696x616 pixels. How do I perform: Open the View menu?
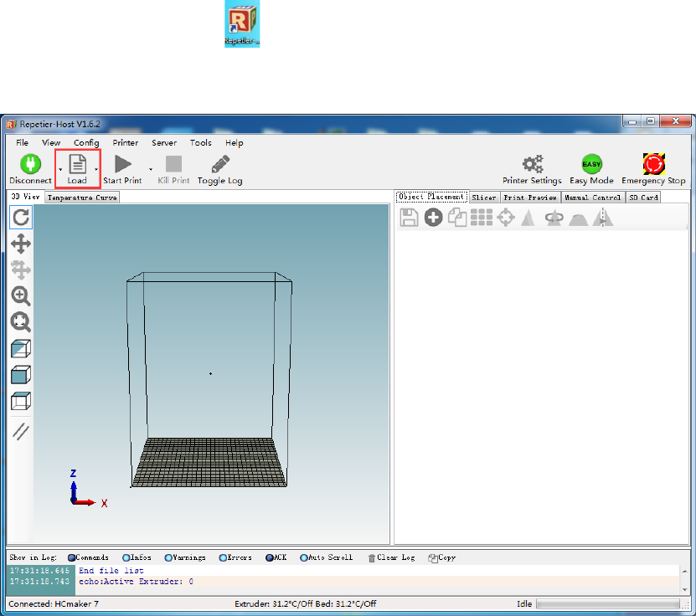[x=51, y=143]
